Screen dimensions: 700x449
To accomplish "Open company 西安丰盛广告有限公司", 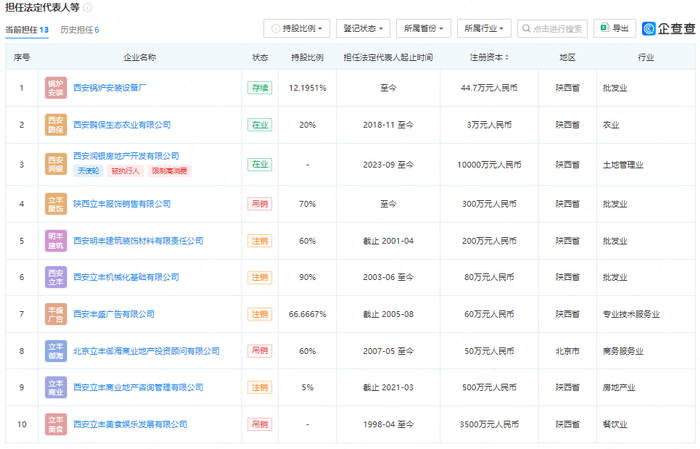I will (x=114, y=314).
